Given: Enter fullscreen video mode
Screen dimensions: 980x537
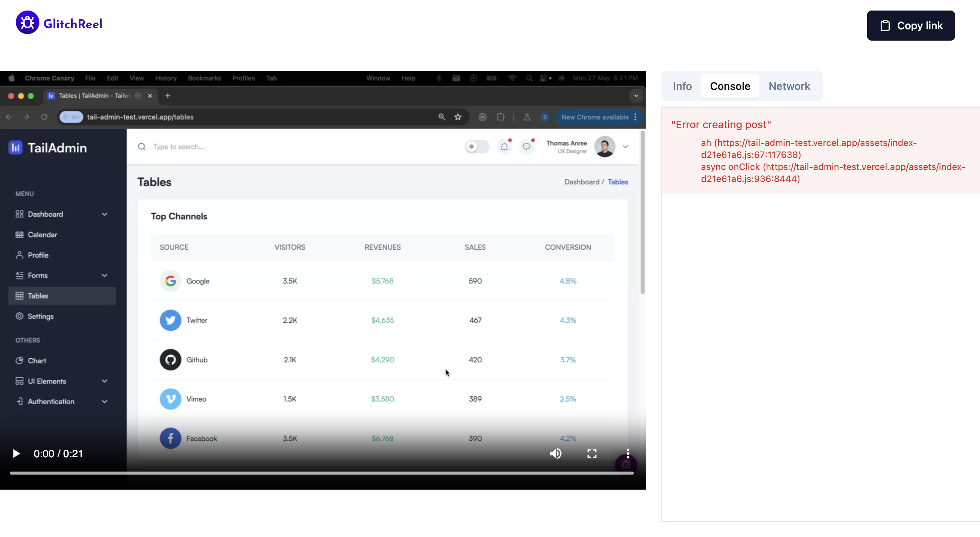Looking at the screenshot, I should (x=592, y=454).
